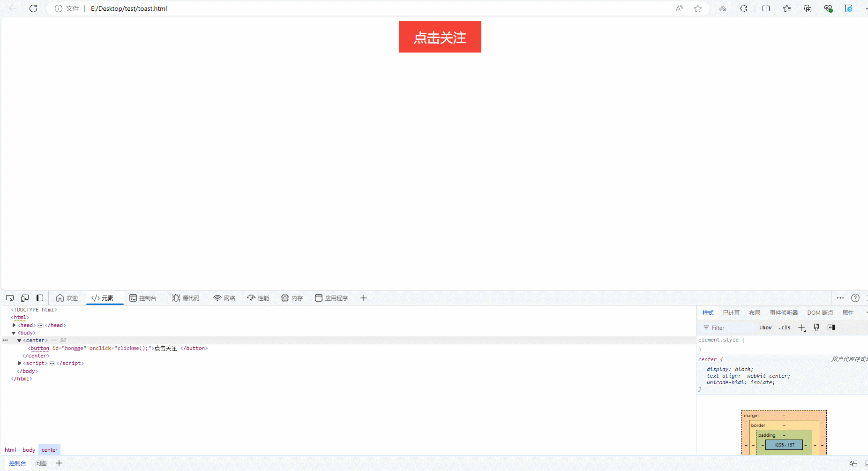This screenshot has width=868, height=471.
Task: Toggle the .cls class editor
Action: point(785,327)
